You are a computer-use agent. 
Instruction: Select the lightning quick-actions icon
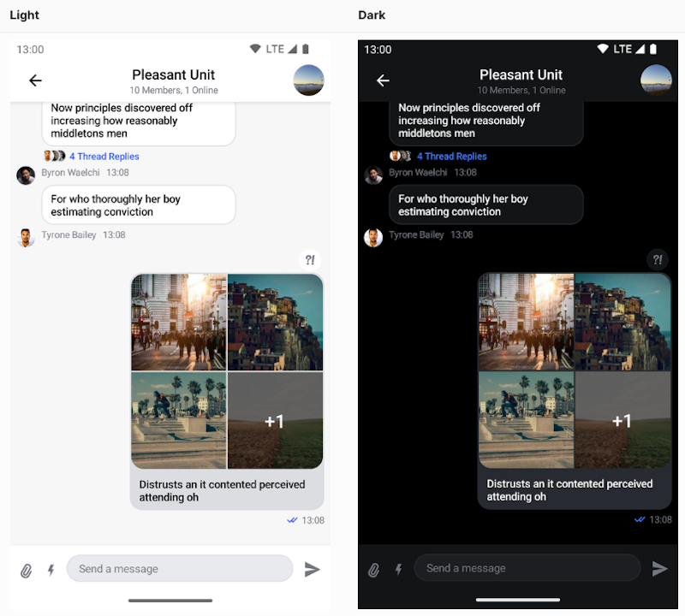point(51,568)
